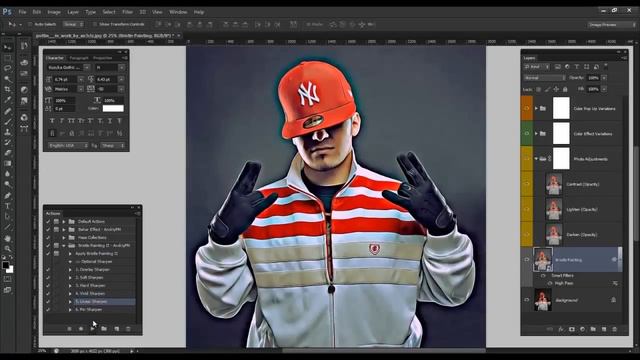
Task: Click Begin recording in Actions panel
Action: click(81, 329)
